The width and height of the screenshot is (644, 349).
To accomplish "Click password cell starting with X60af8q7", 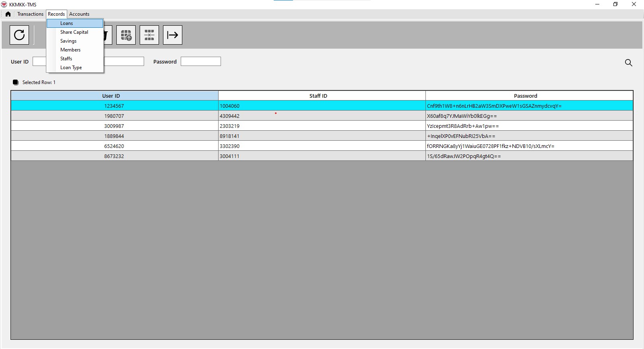I will (x=529, y=116).
